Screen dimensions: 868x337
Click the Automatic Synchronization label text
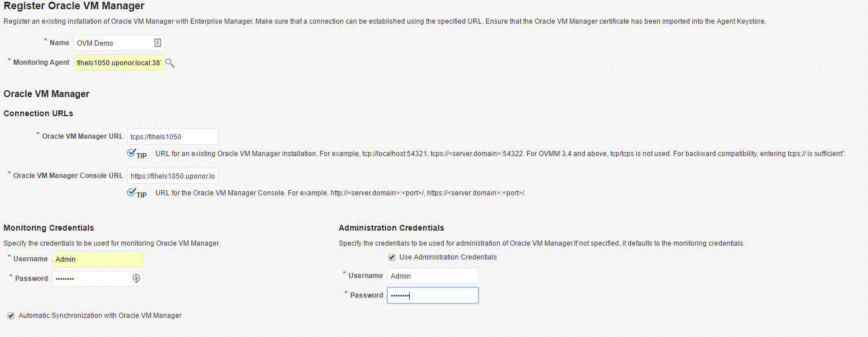(100, 316)
